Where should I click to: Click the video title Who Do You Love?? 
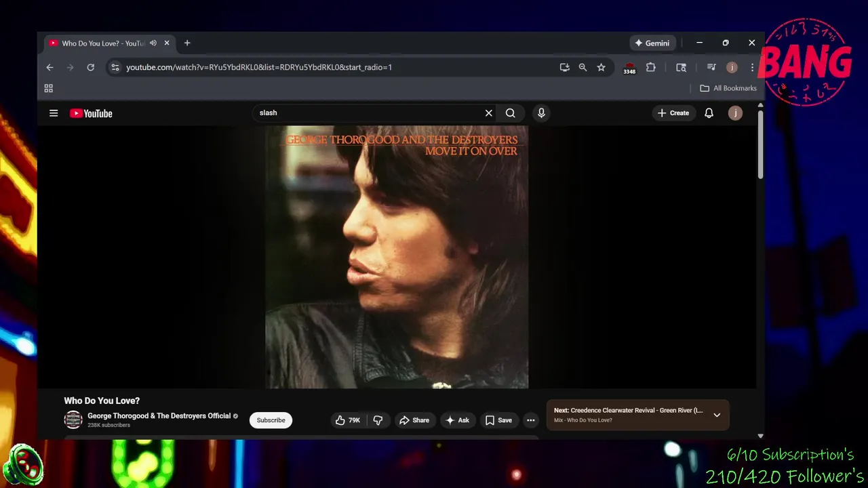tap(102, 401)
